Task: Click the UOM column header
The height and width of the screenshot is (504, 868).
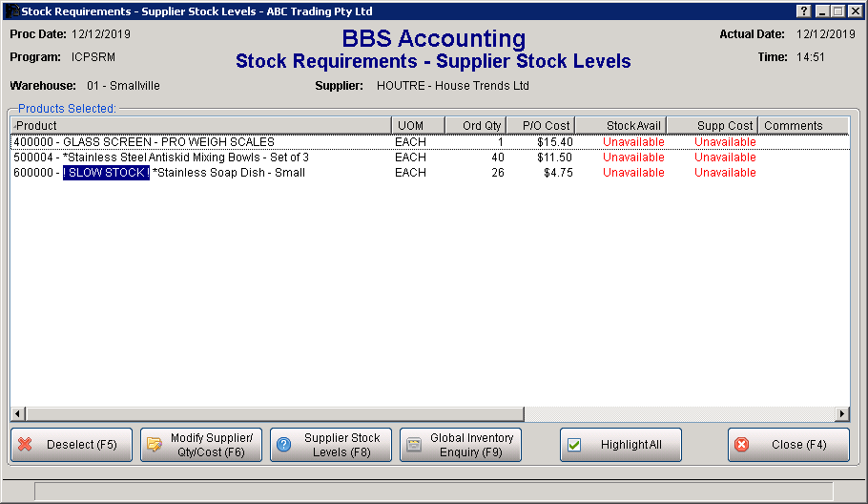Action: pyautogui.click(x=418, y=125)
